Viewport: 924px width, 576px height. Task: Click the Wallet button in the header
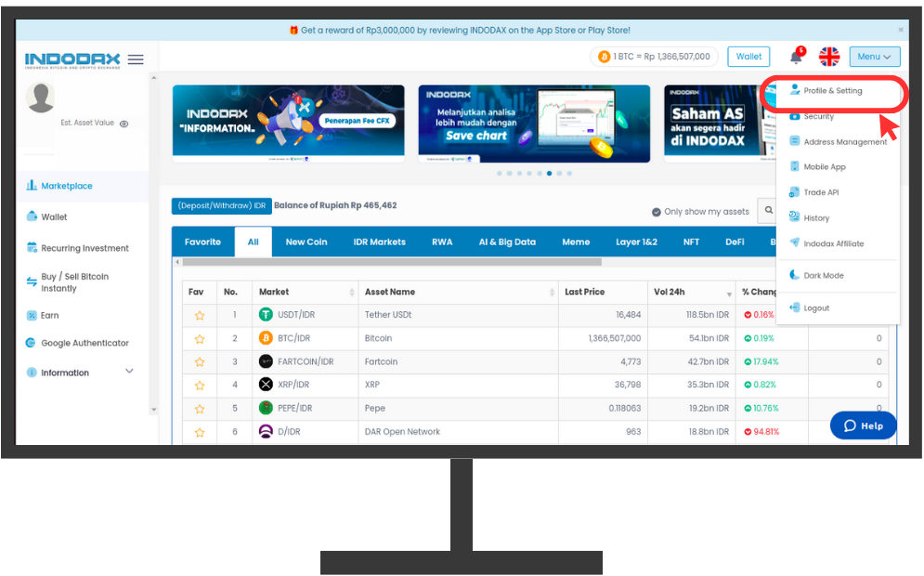coord(748,57)
